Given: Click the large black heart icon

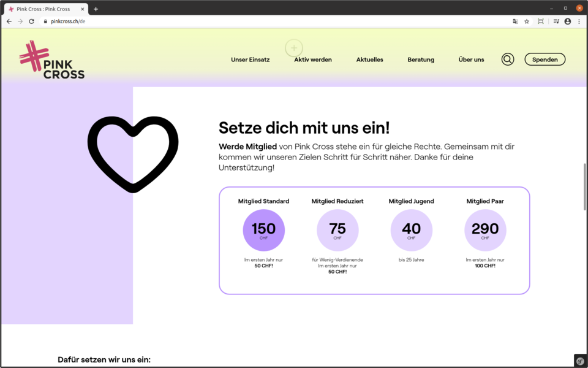Looking at the screenshot, I should (133, 155).
